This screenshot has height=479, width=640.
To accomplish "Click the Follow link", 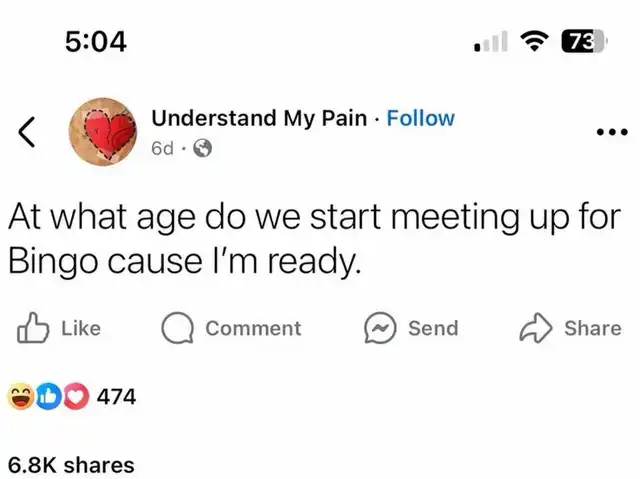I will tap(420, 118).
